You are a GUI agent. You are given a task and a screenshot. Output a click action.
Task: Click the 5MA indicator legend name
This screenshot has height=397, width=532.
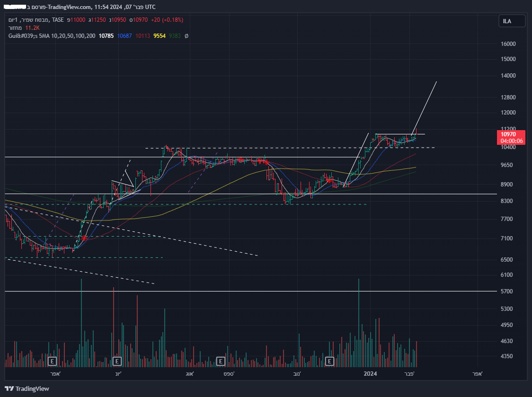[52, 35]
